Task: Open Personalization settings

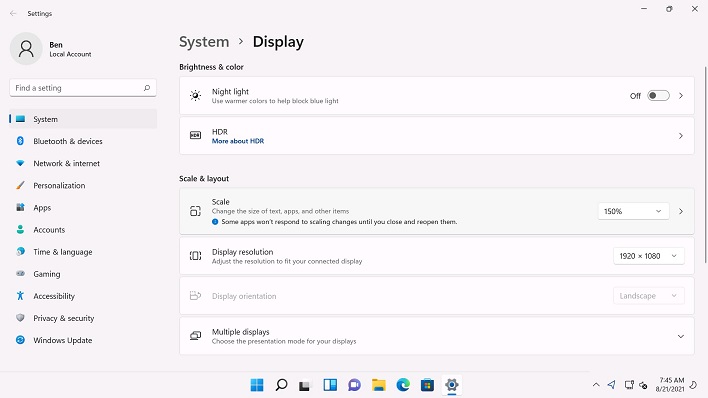Action: (x=83, y=186)
